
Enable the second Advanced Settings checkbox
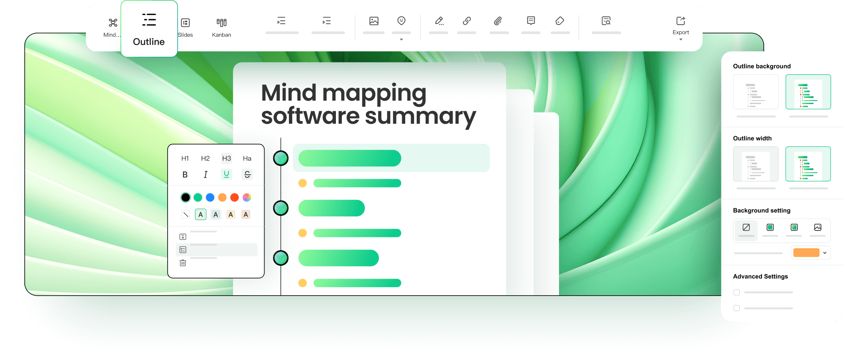736,308
